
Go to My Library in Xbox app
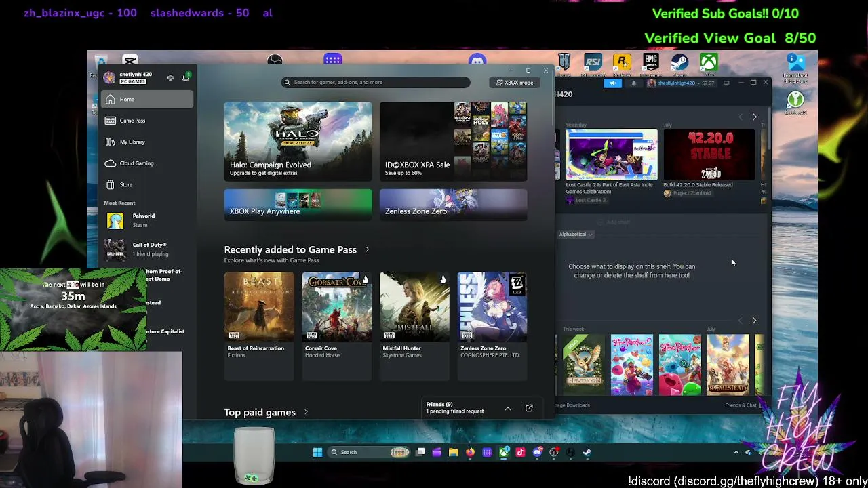[147, 142]
